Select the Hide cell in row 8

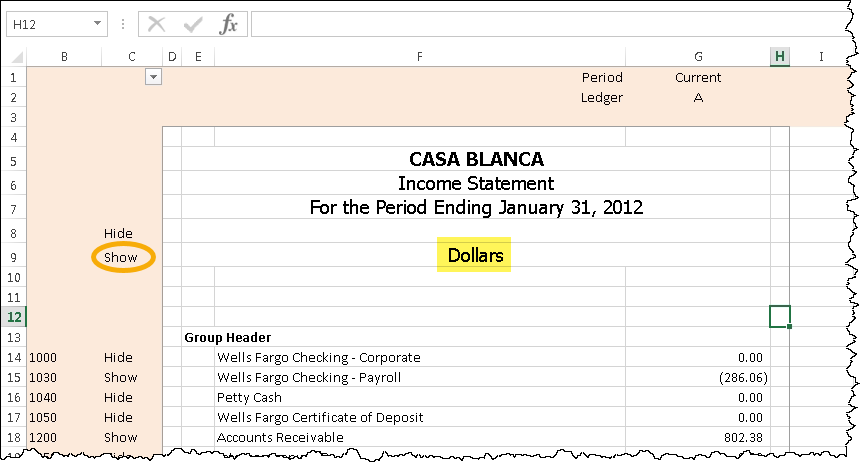tap(118, 233)
